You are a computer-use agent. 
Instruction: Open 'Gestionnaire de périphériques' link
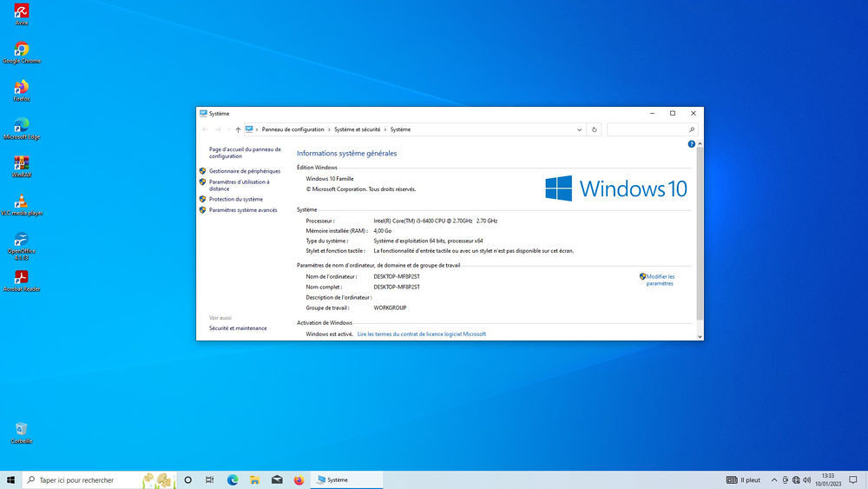[x=245, y=171]
